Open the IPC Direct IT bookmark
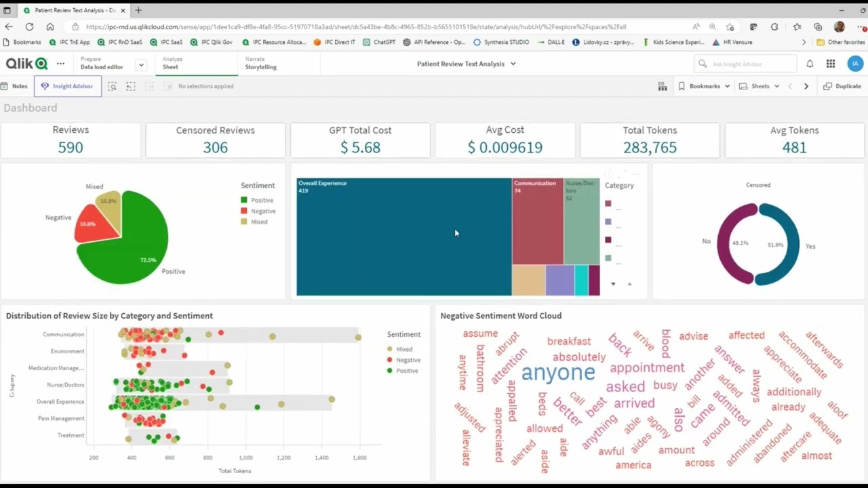 334,42
